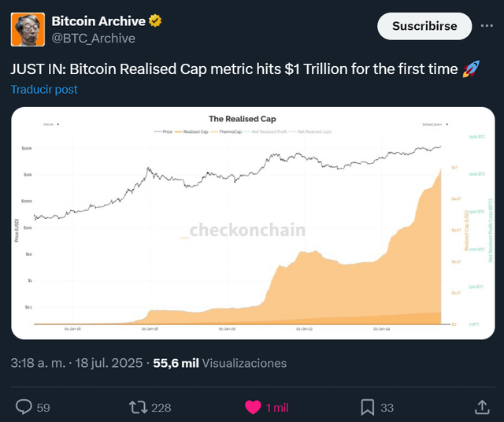Toggle the ThermoCap legend entry

click(x=226, y=131)
